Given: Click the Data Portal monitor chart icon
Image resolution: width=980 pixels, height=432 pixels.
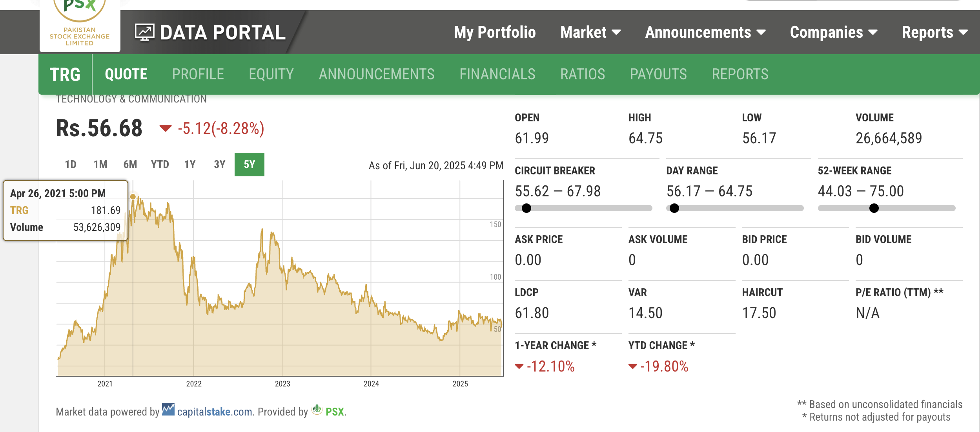Looking at the screenshot, I should click(145, 33).
